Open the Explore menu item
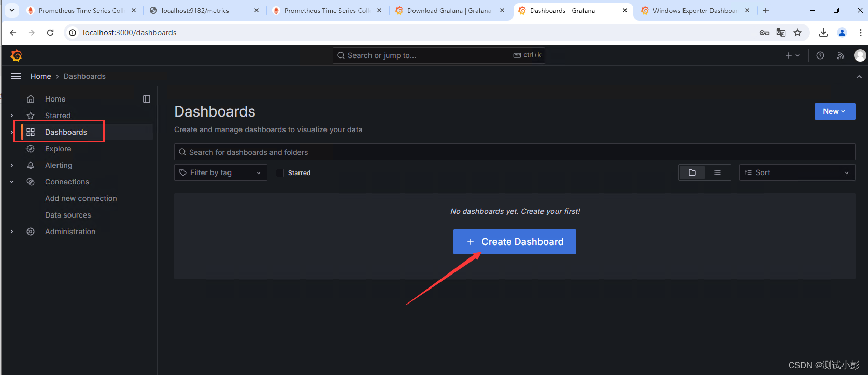 point(58,149)
